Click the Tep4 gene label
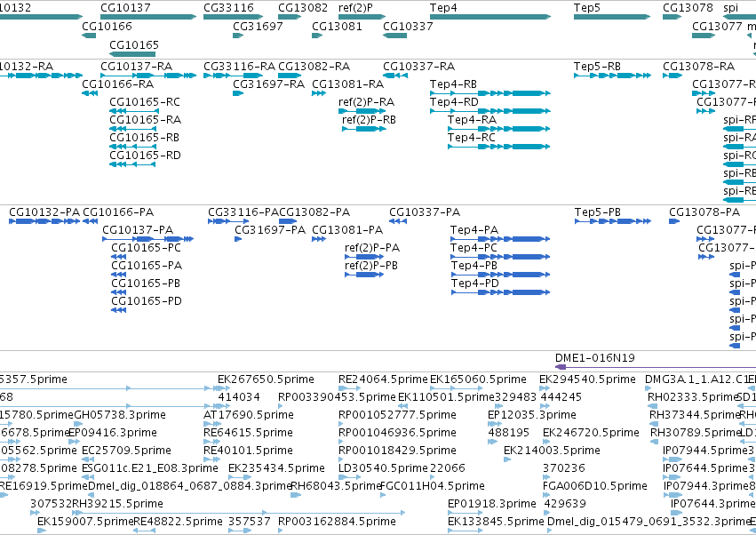The height and width of the screenshot is (535, 756). pyautogui.click(x=443, y=8)
